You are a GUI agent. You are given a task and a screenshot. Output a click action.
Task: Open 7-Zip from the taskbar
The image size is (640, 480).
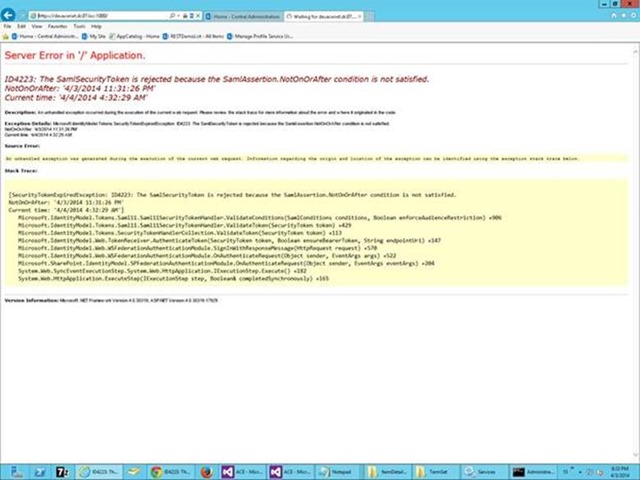(x=62, y=472)
